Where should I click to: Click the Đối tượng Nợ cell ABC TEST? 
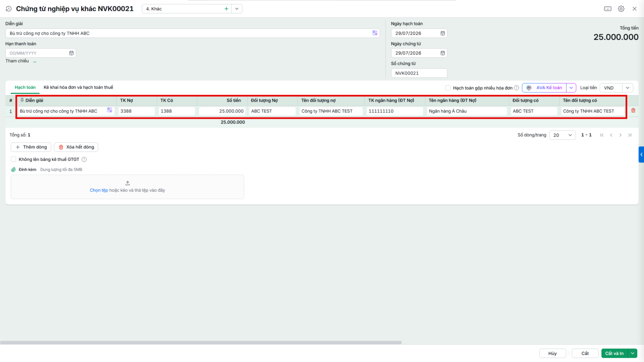272,111
